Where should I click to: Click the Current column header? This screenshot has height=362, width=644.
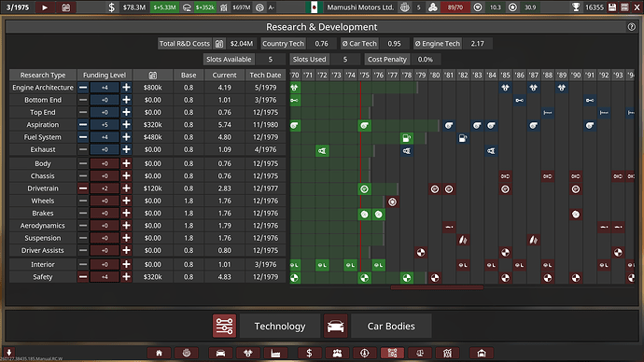tap(224, 76)
